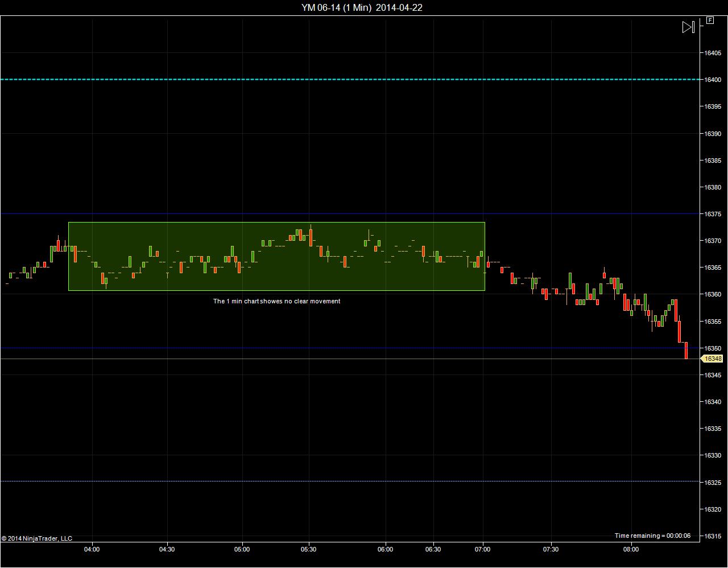This screenshot has width=728, height=568.
Task: Click the 08:00 time axis label
Action: pyautogui.click(x=631, y=549)
